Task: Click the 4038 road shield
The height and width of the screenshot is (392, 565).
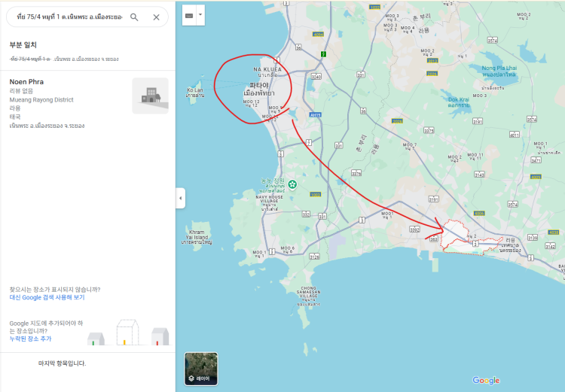Action: click(x=553, y=232)
